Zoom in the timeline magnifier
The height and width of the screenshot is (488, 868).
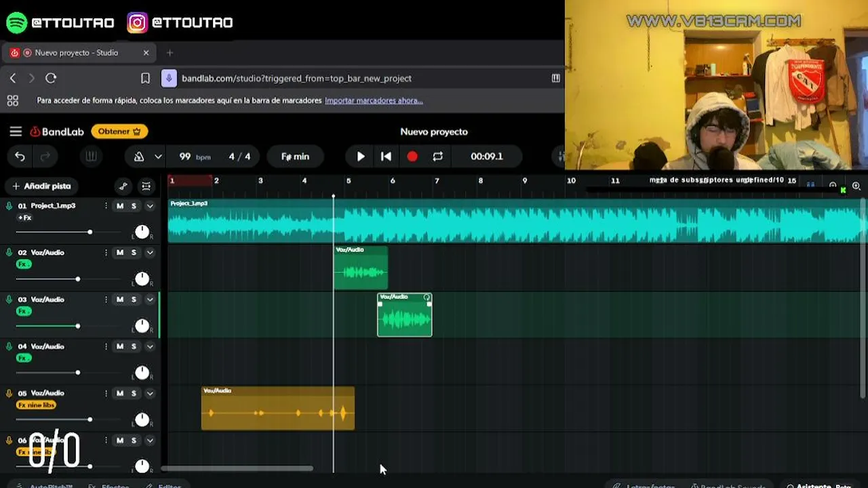point(856,186)
